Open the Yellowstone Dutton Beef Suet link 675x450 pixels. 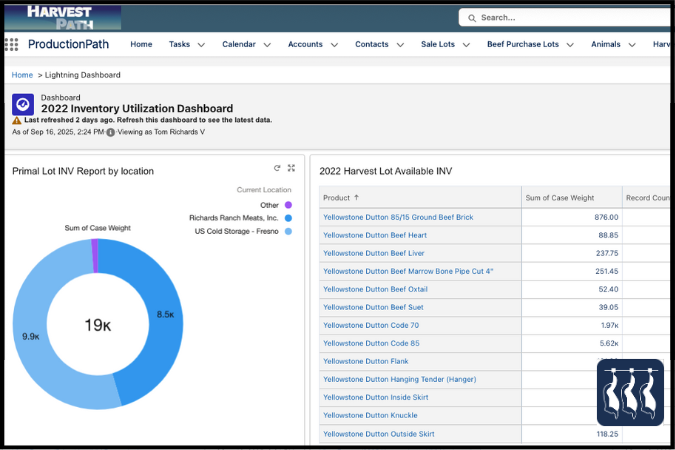pos(373,307)
